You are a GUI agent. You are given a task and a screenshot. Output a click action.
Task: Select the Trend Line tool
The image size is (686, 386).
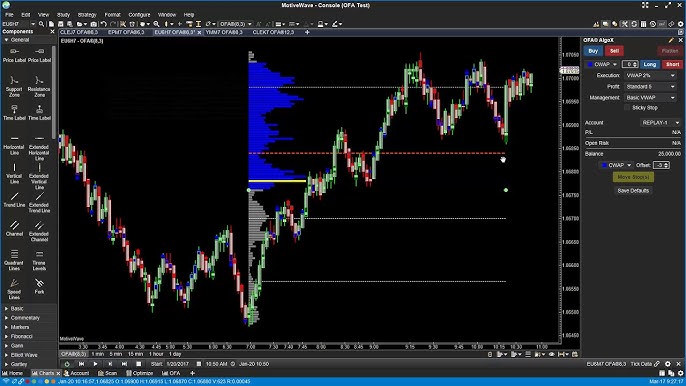(x=14, y=200)
